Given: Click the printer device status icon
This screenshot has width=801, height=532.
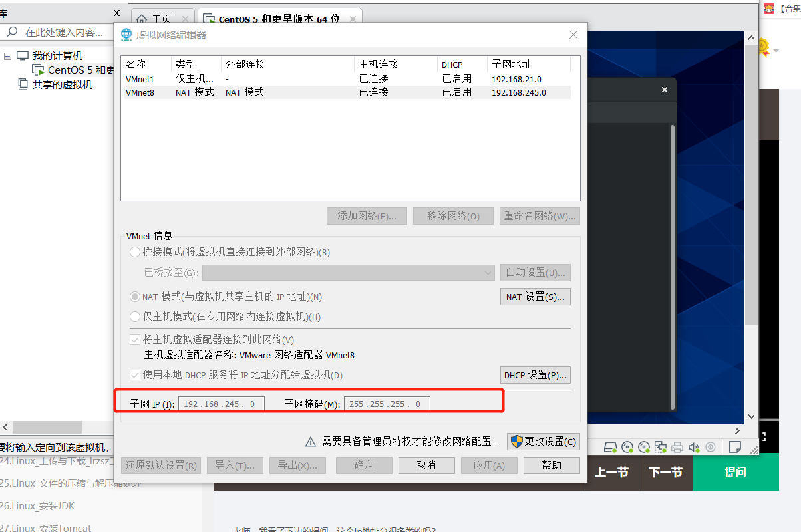Looking at the screenshot, I should (x=677, y=446).
